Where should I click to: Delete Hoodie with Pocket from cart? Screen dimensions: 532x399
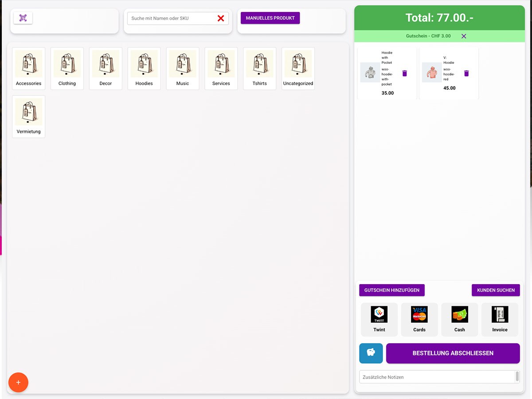[404, 73]
